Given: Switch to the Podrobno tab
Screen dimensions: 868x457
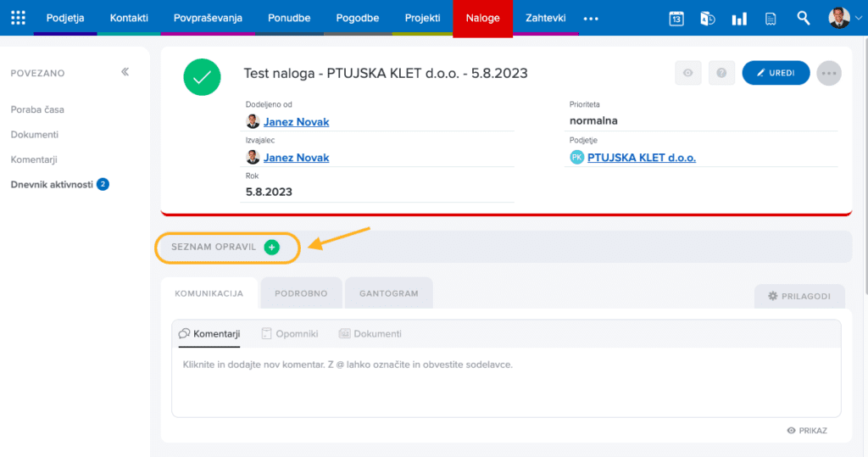Looking at the screenshot, I should (x=301, y=293).
